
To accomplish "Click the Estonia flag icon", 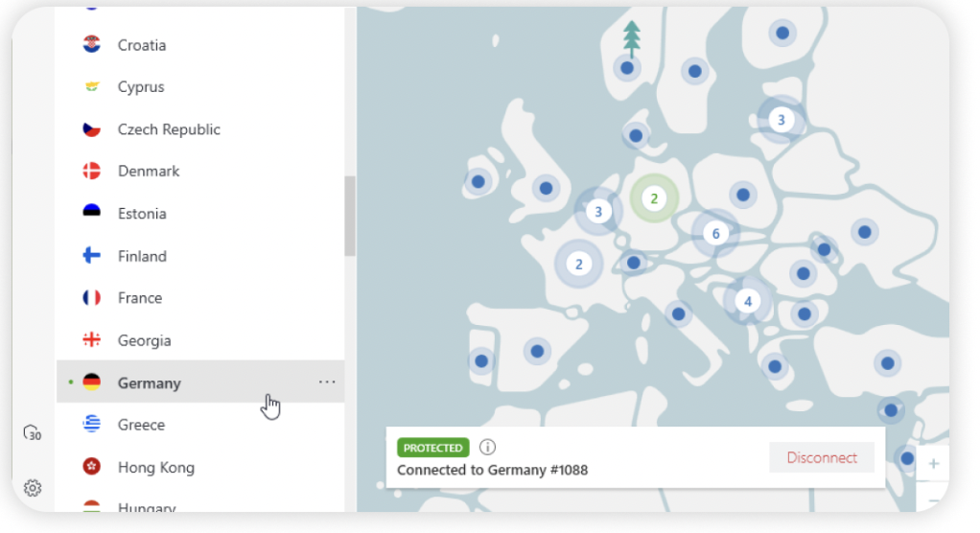I will coord(92,214).
